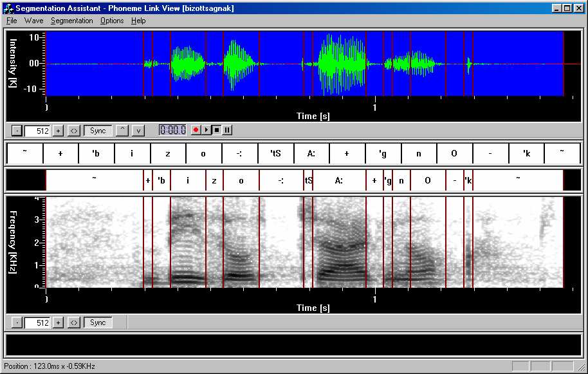Viewport: 588px width, 374px height.
Task: Select the long trailing ~ silence segment
Action: [x=518, y=180]
